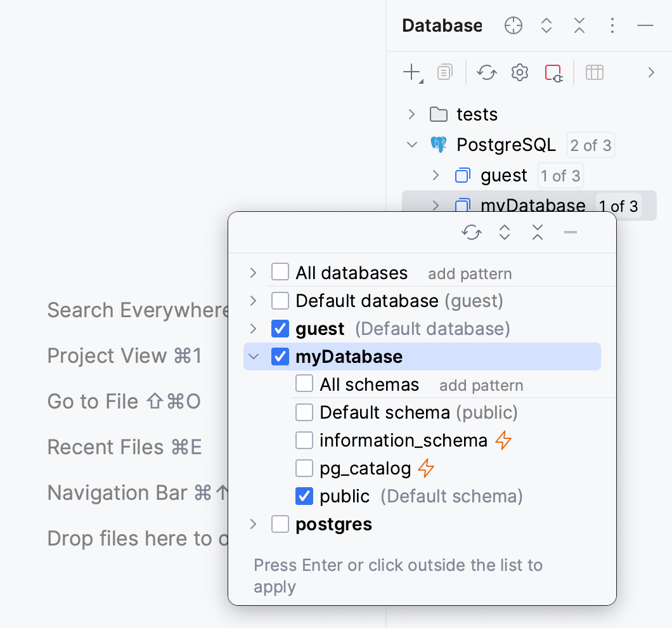Click the lightning icon beside pg_catalog

tap(427, 468)
